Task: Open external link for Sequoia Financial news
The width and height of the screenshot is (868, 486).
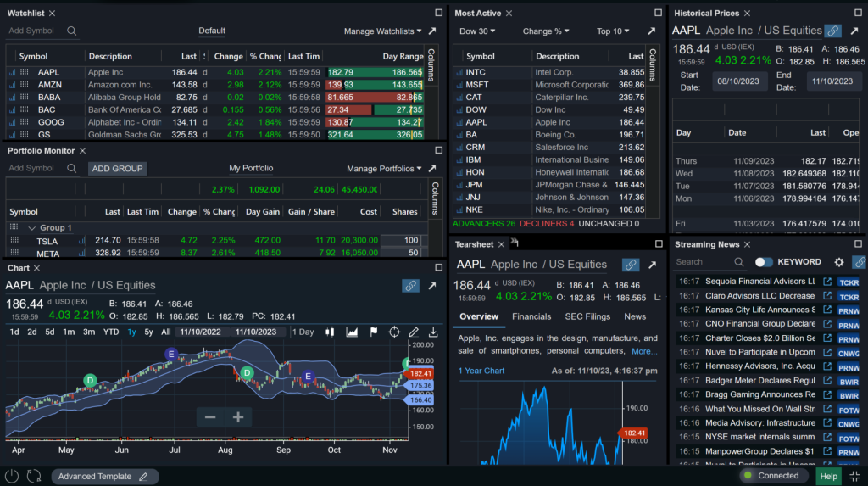Action: pyautogui.click(x=827, y=282)
